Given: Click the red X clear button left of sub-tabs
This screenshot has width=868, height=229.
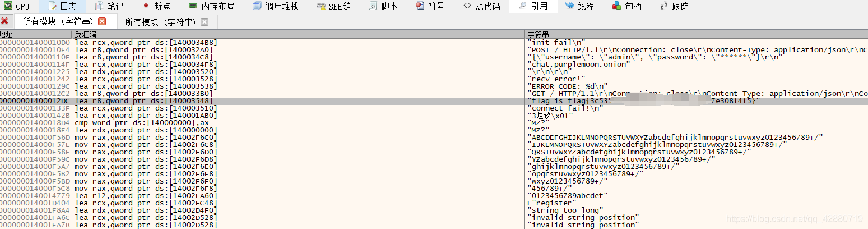Looking at the screenshot, I should (4, 21).
